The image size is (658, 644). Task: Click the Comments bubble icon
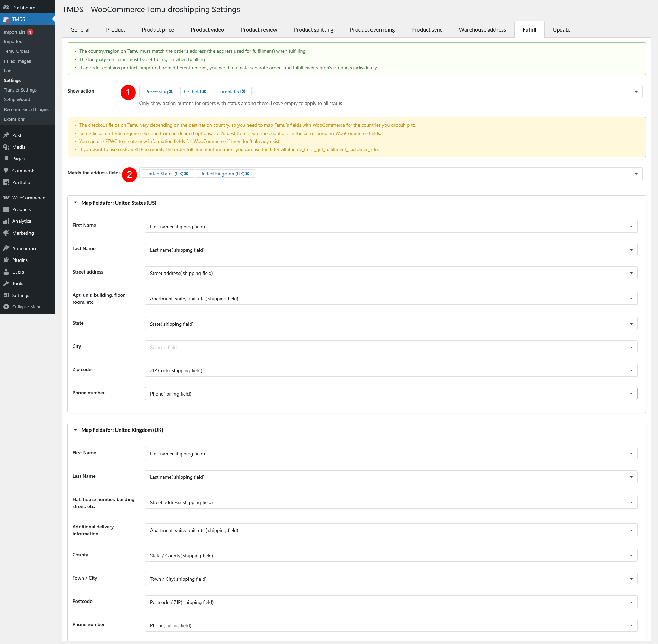6,171
